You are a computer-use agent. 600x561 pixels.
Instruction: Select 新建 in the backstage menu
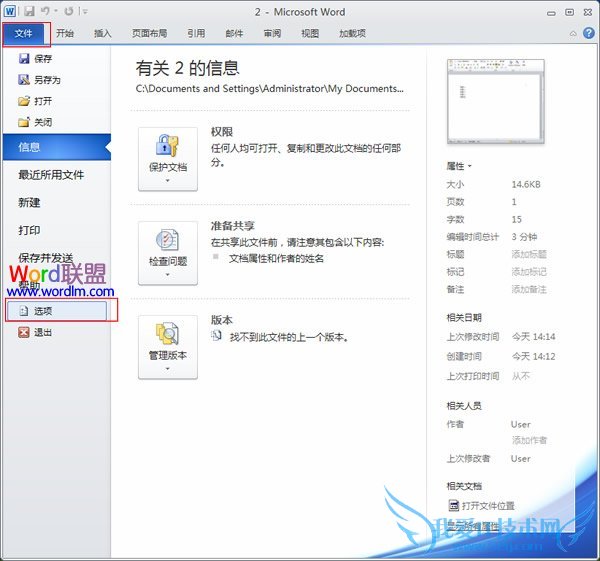coord(29,203)
